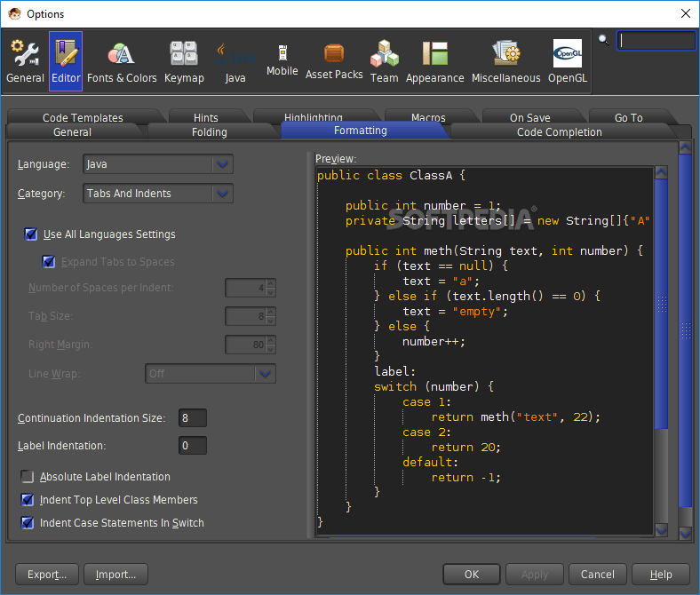Image resolution: width=700 pixels, height=595 pixels.
Task: Switch to the Folding tab
Action: pyautogui.click(x=210, y=132)
